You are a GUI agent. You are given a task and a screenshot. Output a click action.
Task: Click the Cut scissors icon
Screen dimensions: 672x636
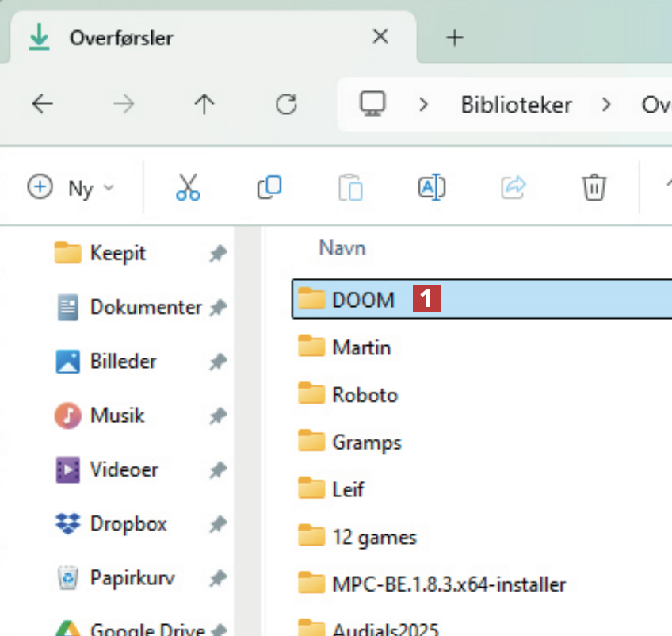coord(188,188)
